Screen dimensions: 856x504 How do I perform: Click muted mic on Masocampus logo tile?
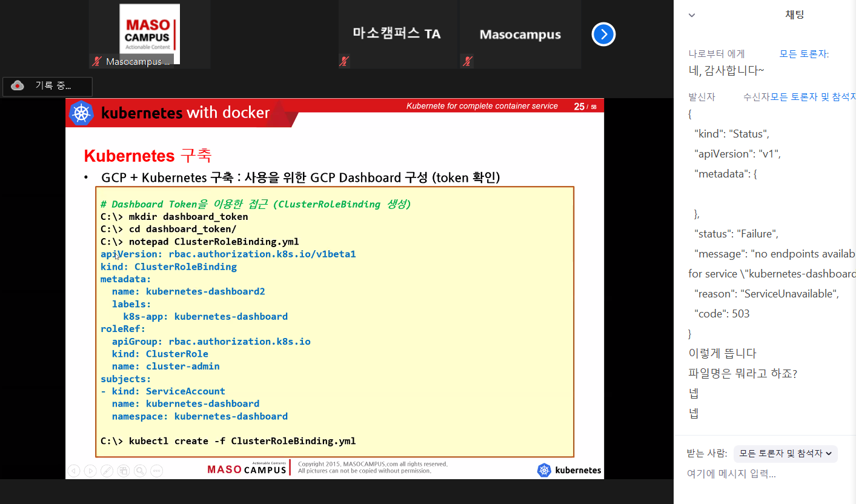point(96,61)
